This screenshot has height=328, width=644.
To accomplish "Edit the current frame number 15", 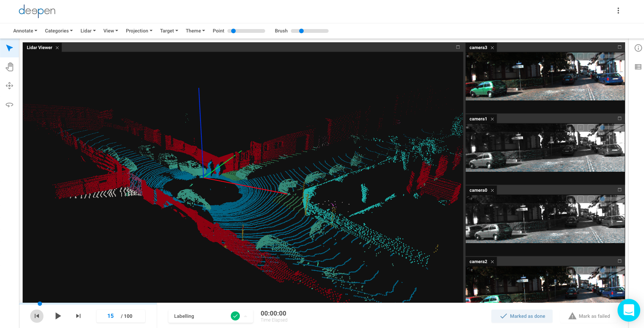I will pos(110,316).
